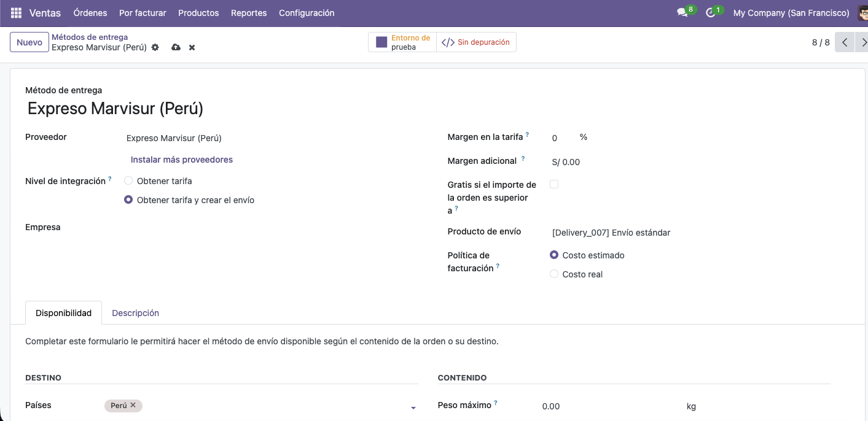
Task: Switch to the Descripción tab
Action: (135, 313)
